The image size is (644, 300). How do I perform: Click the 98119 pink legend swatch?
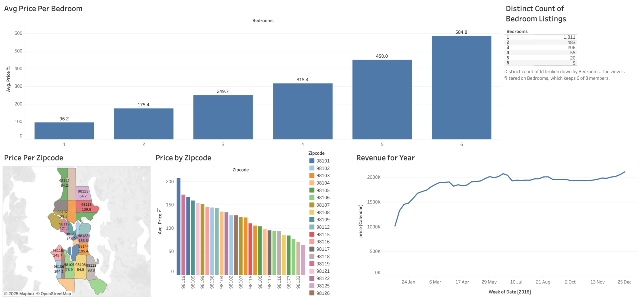click(312, 264)
